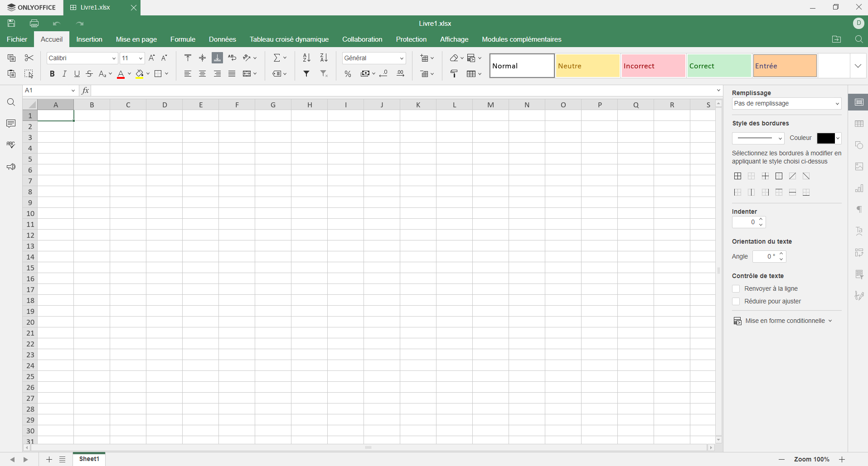Align text to middle icon
868x466 pixels.
tap(203, 58)
